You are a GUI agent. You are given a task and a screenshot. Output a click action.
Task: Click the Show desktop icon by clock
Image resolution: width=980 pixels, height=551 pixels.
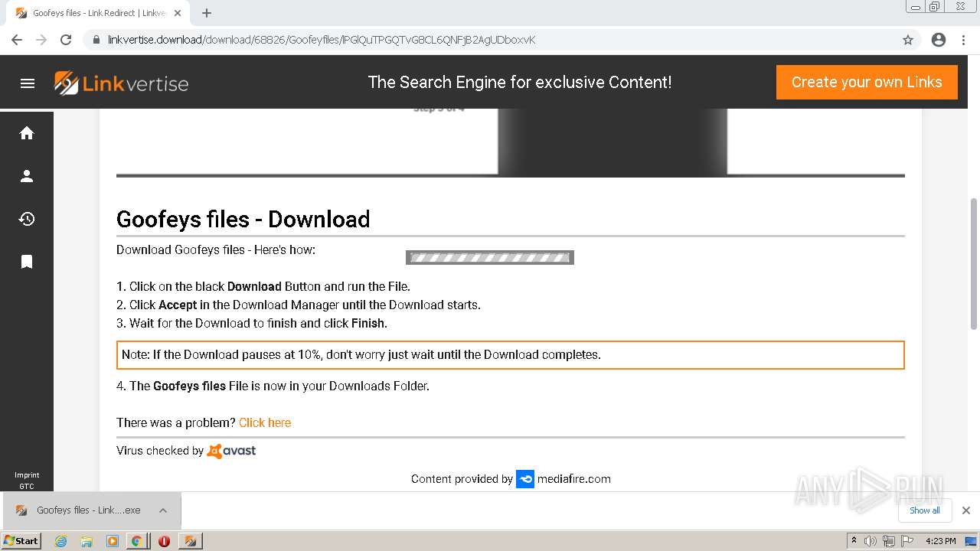coord(971,541)
